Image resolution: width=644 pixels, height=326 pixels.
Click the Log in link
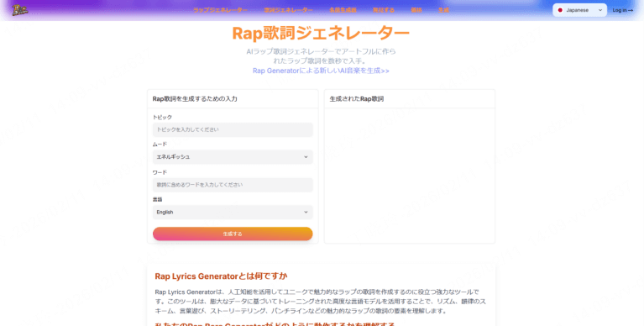click(623, 10)
